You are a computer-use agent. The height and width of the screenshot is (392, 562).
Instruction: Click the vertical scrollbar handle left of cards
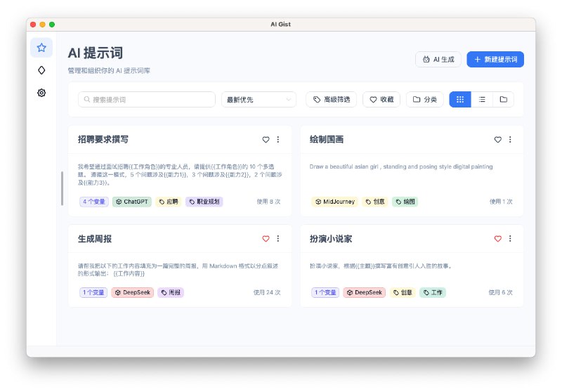pos(62,188)
